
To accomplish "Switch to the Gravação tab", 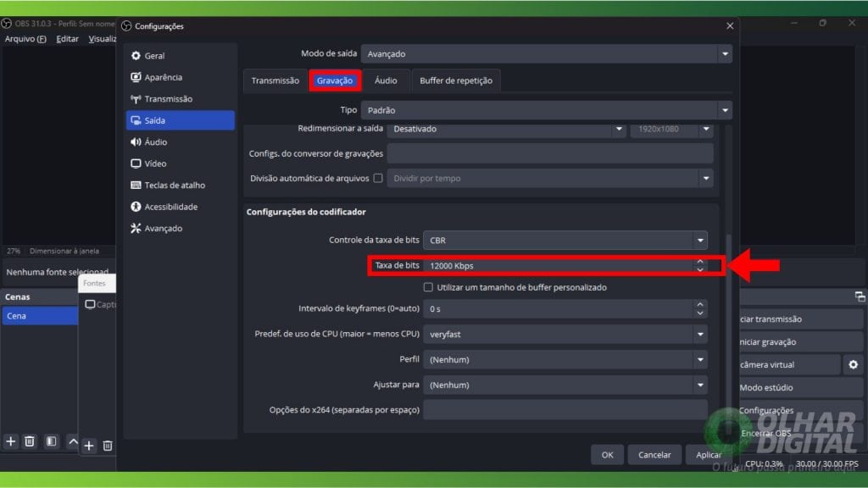I will (x=335, y=80).
